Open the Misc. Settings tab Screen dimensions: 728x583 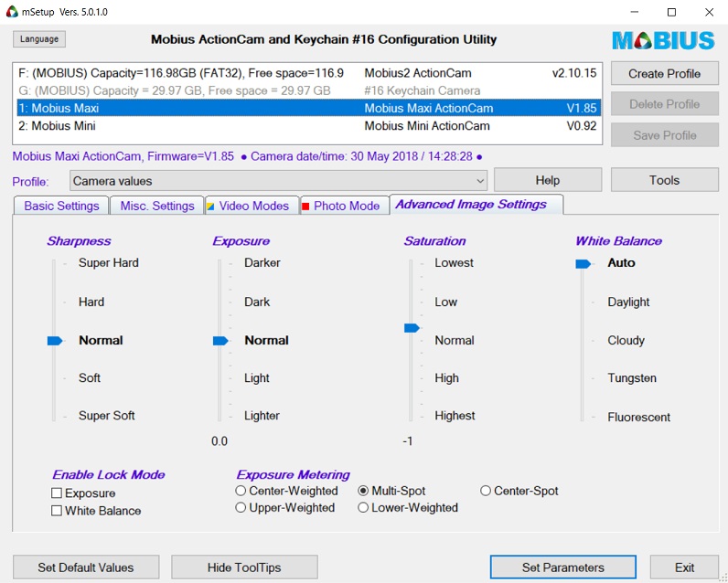[157, 206]
